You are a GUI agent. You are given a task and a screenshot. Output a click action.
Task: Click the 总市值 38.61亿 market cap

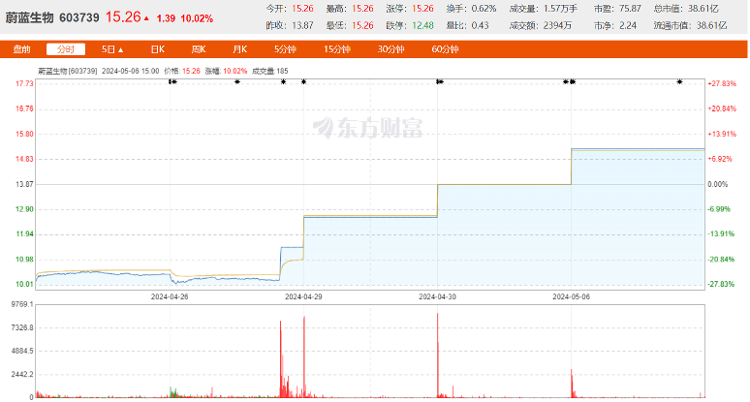704,9
